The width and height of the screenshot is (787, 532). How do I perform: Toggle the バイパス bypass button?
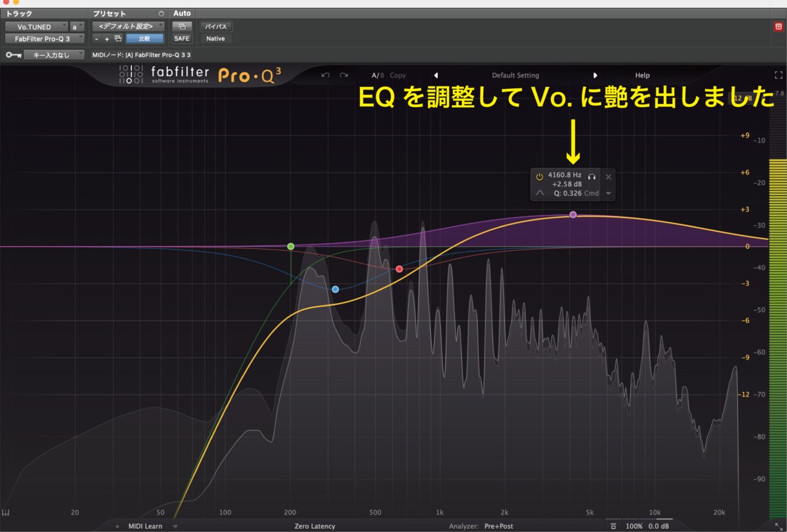[x=215, y=26]
